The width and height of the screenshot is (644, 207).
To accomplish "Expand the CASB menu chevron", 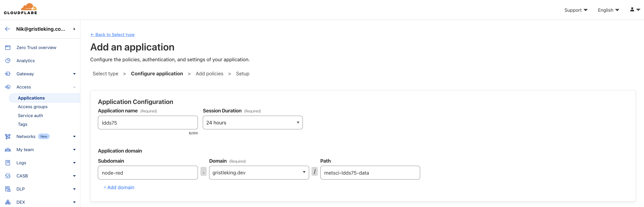I will point(74,176).
